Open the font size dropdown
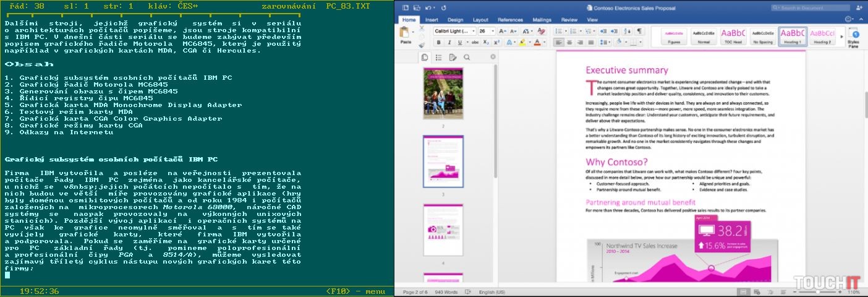Screen dimensions: 868x297 pos(492,31)
